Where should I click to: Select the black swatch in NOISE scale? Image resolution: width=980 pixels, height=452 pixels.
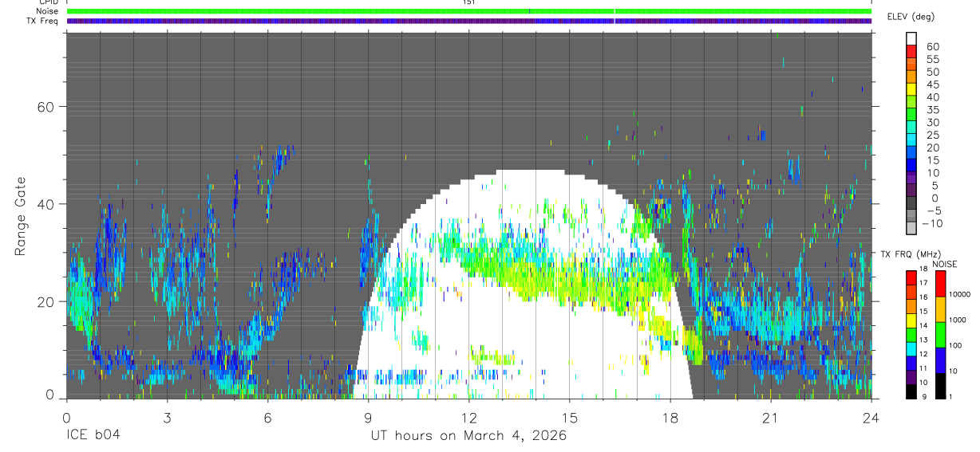[x=940, y=385]
